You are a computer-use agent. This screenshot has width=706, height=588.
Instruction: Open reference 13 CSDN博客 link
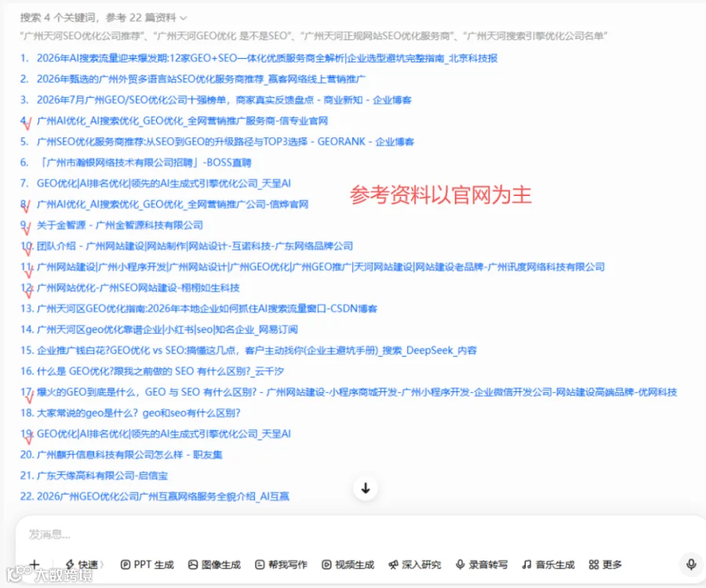click(x=207, y=309)
